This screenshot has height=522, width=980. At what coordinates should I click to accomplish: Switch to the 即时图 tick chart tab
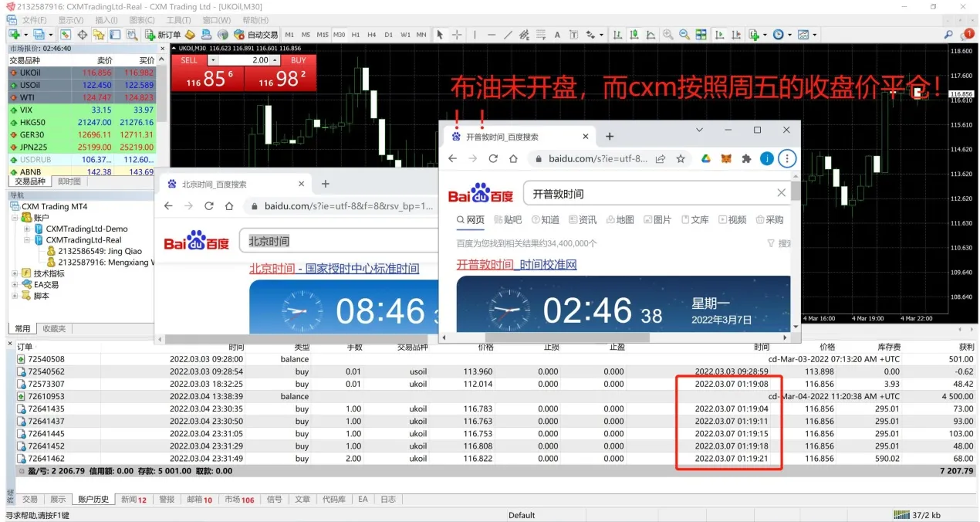pos(69,181)
